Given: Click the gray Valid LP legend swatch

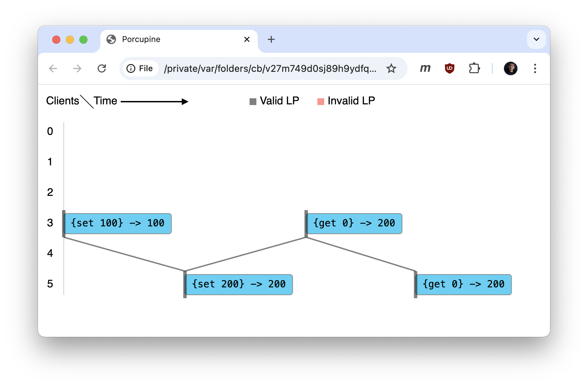Looking at the screenshot, I should pos(253,102).
